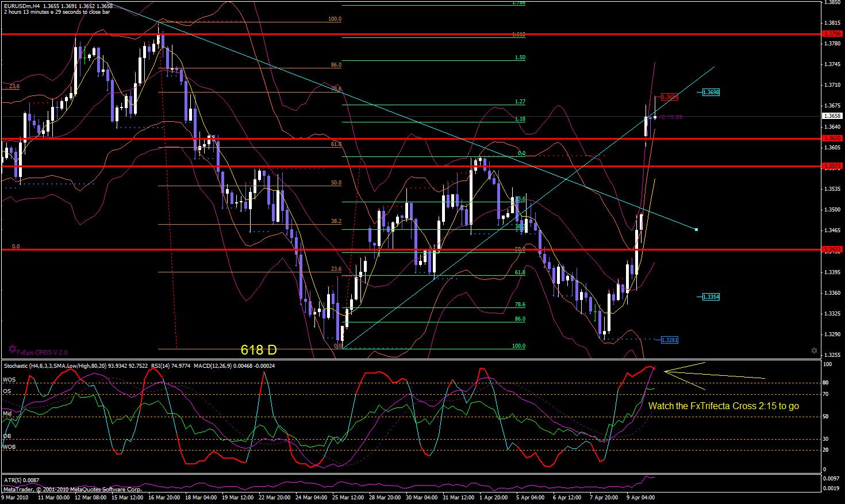The image size is (845, 504).
Task: Select the red horizontal line at 1.3433
Action: [x=402, y=249]
